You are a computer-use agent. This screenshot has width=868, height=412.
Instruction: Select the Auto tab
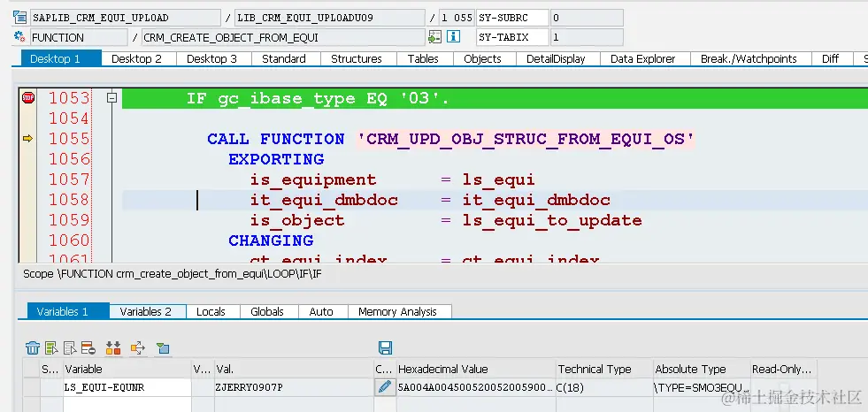(321, 311)
